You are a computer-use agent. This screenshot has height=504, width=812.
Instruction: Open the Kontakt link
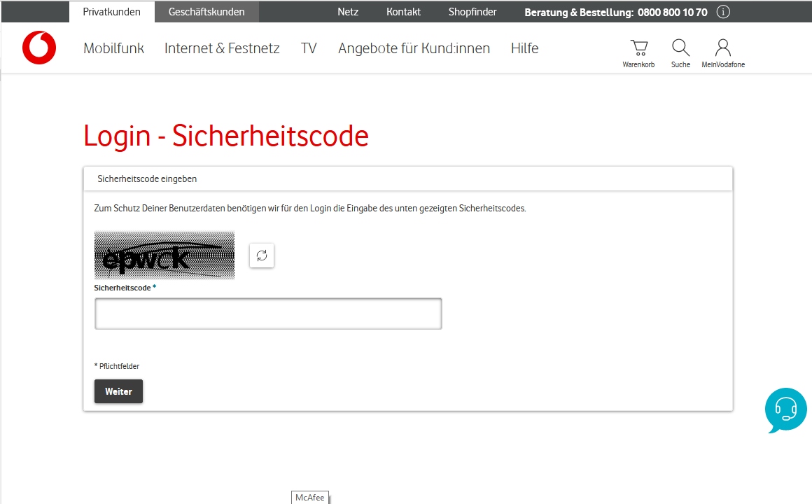[403, 11]
